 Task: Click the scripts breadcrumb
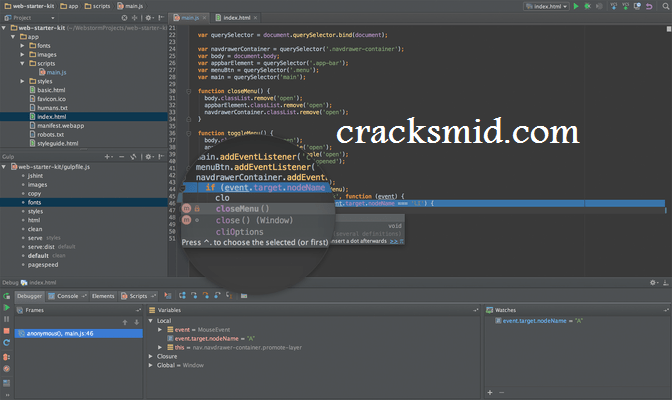pos(98,6)
